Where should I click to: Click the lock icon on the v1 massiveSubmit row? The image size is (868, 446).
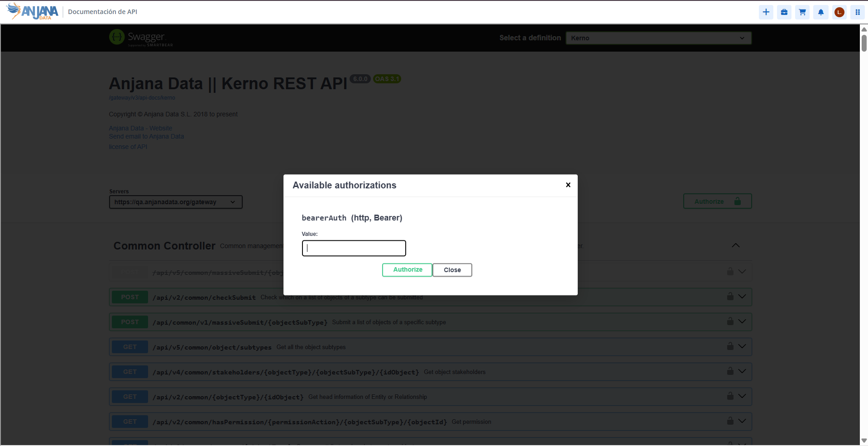click(x=730, y=321)
